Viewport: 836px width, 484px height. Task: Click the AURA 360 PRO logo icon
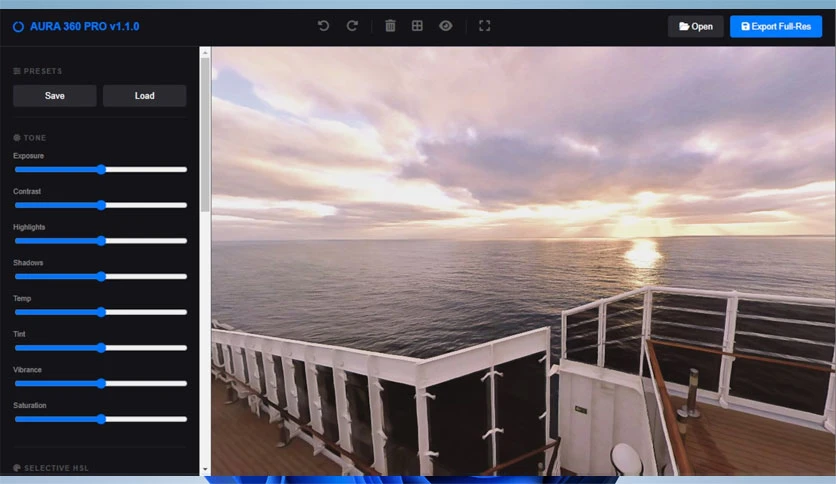coord(18,27)
